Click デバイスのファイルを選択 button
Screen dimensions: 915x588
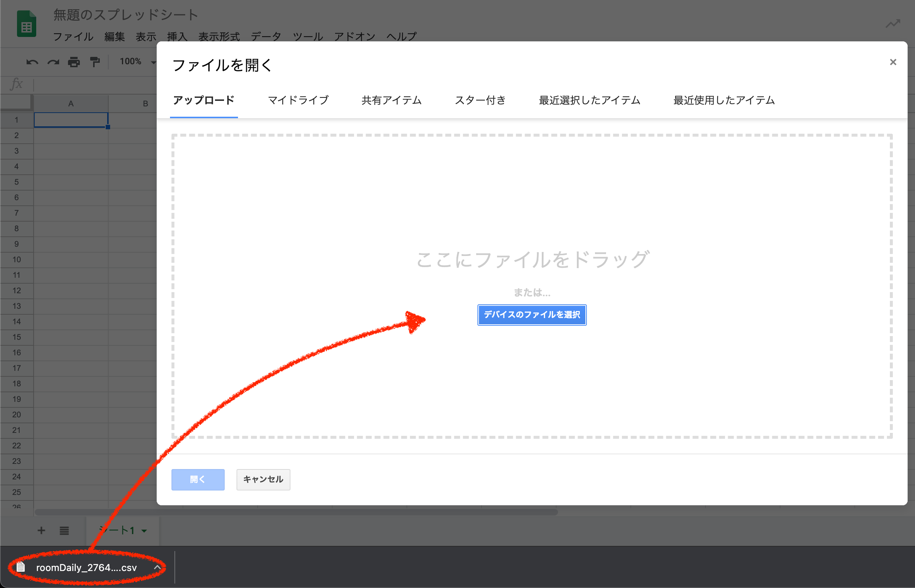pos(531,315)
